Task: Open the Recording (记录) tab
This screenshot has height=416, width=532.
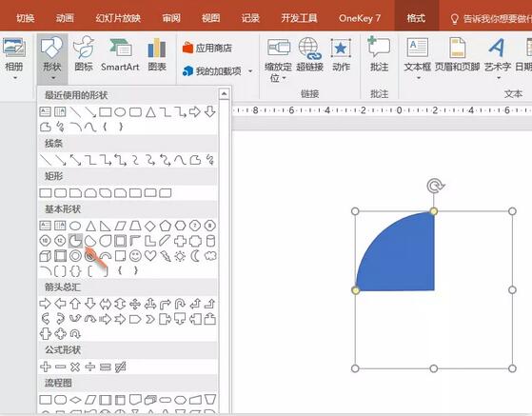Action: pyautogui.click(x=250, y=18)
